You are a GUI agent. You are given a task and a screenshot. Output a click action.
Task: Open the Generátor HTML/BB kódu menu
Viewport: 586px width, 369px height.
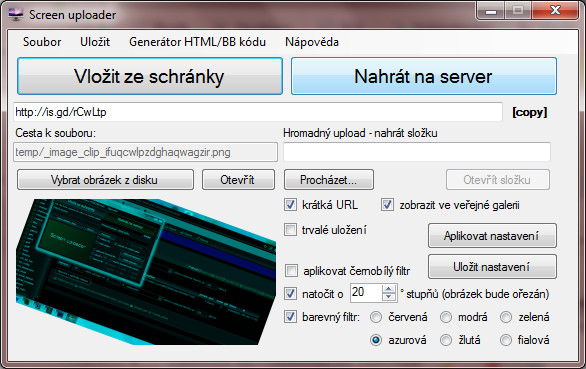point(197,42)
